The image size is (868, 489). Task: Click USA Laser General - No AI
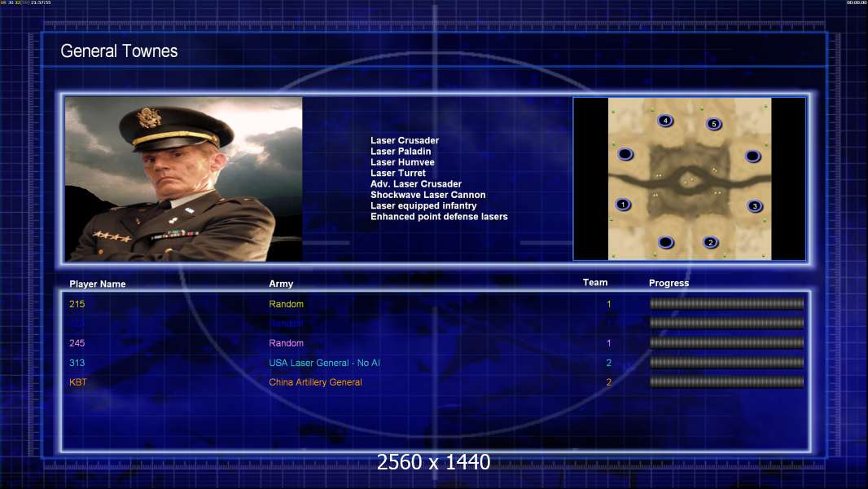[324, 363]
